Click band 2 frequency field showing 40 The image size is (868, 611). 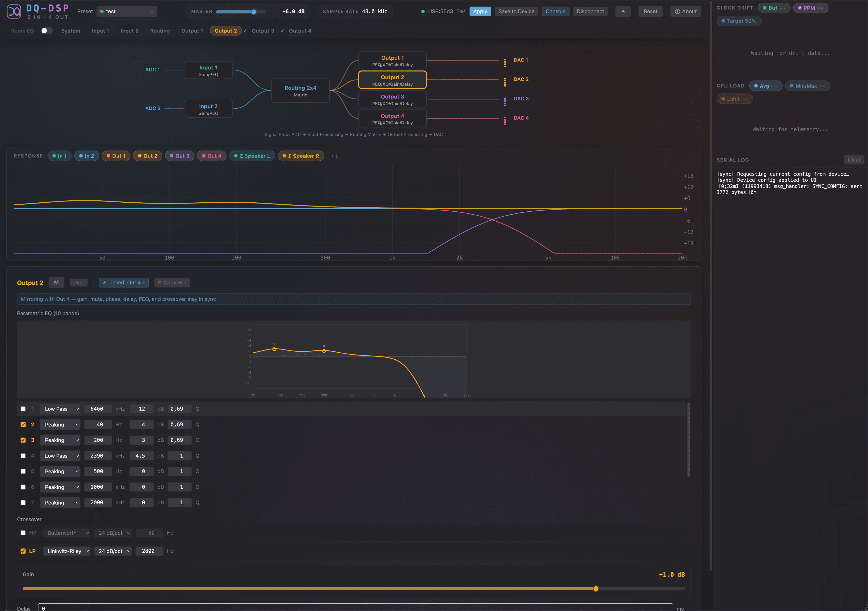click(98, 425)
